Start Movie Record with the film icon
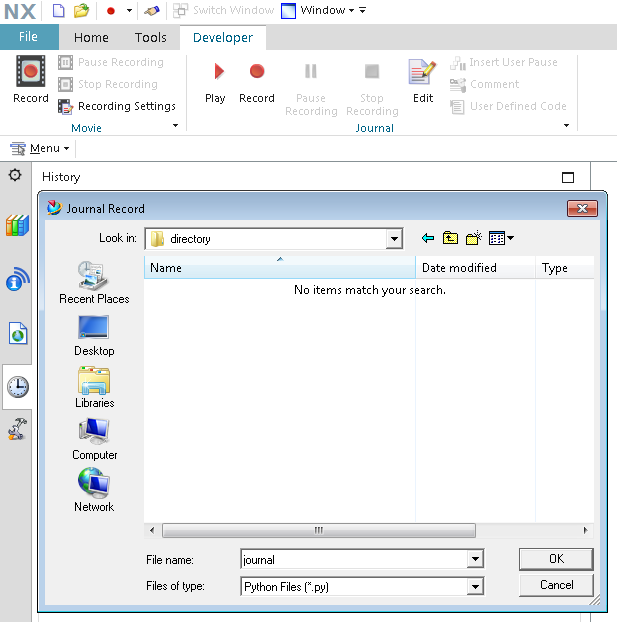This screenshot has width=617, height=622. pyautogui.click(x=31, y=79)
